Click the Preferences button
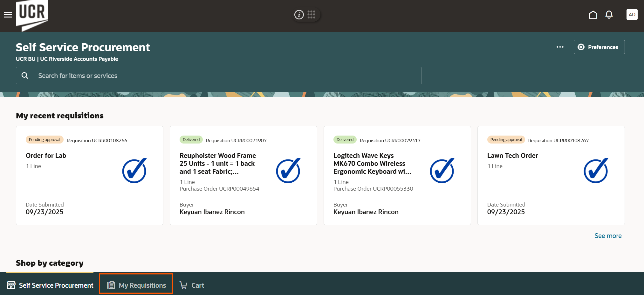 click(x=599, y=47)
